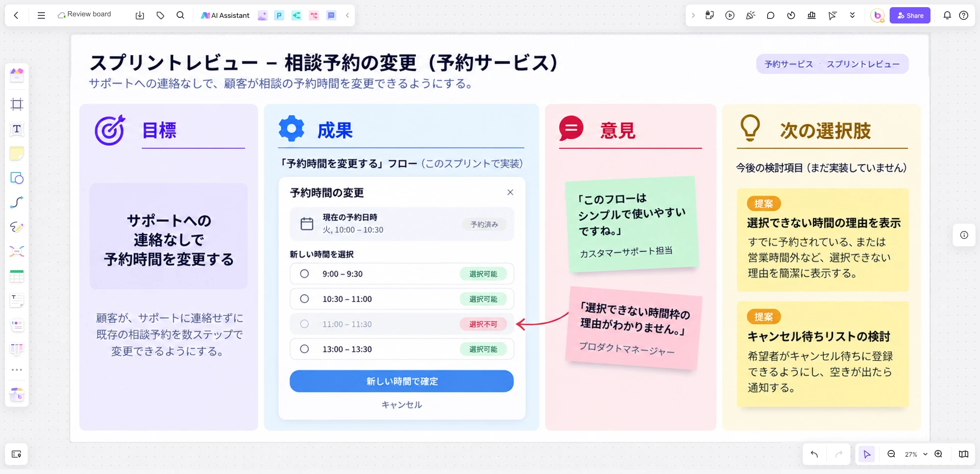The width and height of the screenshot is (980, 474).
Task: Select the Connector line tool
Action: pos(17,202)
